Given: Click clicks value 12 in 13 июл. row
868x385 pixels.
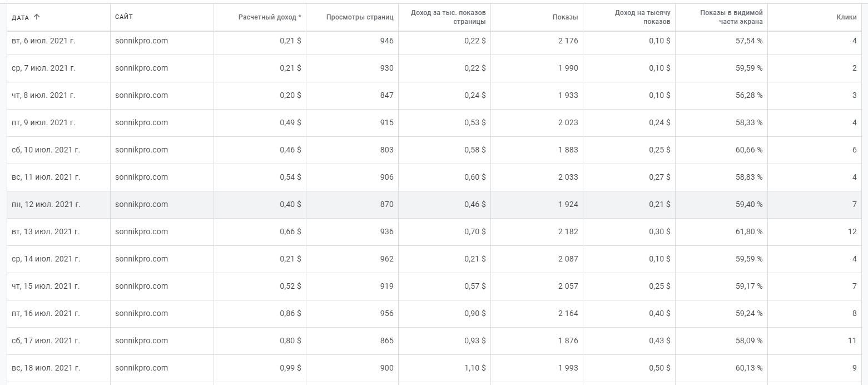Looking at the screenshot, I should (x=852, y=232).
